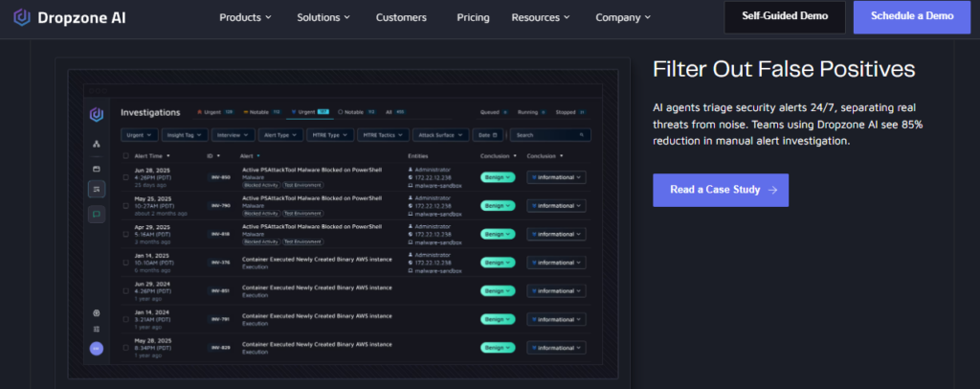Check the box for row INV-850
This screenshot has height=389, width=980.
[x=125, y=177]
